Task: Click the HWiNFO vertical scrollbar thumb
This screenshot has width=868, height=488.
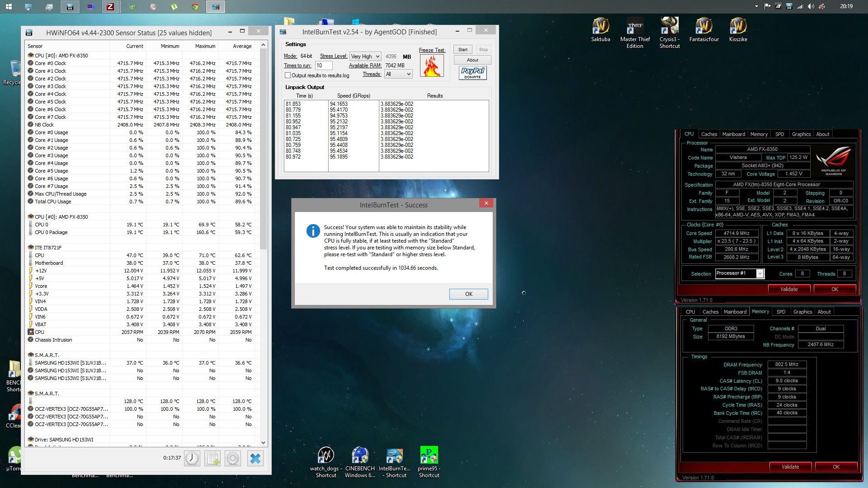Action: [x=264, y=149]
